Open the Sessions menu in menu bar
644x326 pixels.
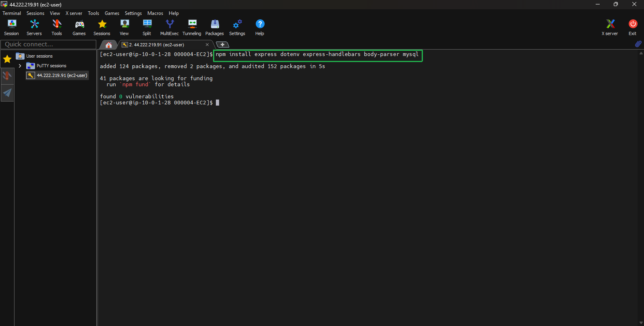pos(35,13)
